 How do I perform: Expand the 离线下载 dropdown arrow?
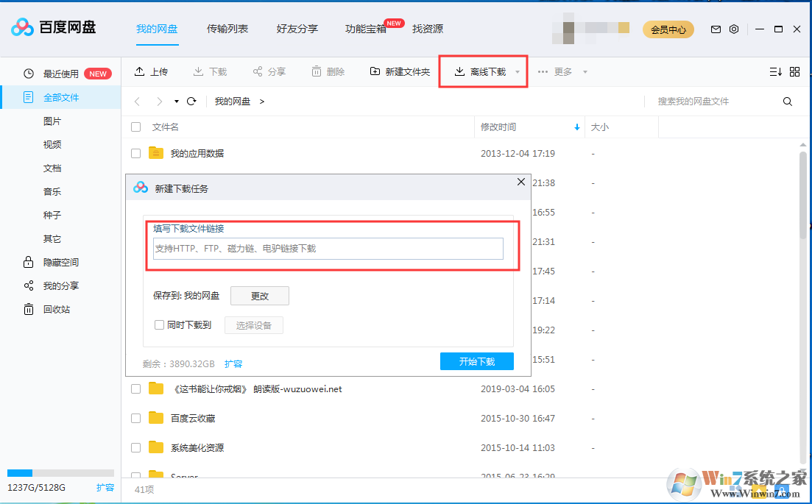pos(518,72)
